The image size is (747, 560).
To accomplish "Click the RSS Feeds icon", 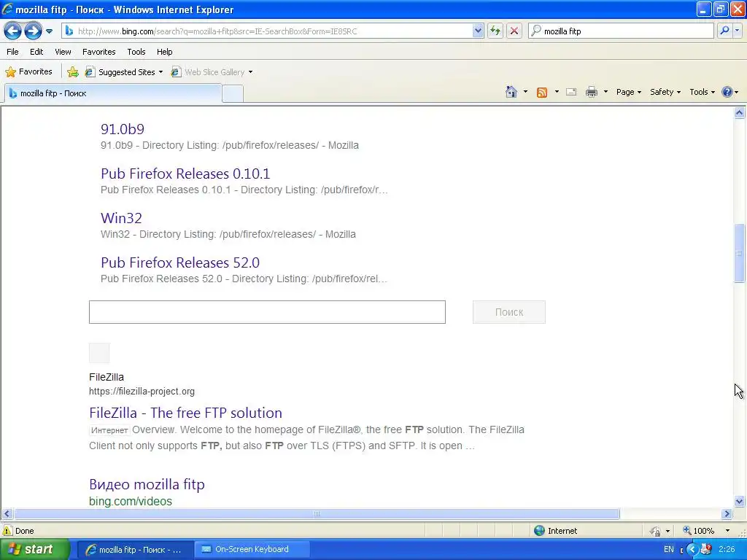I will click(x=542, y=93).
